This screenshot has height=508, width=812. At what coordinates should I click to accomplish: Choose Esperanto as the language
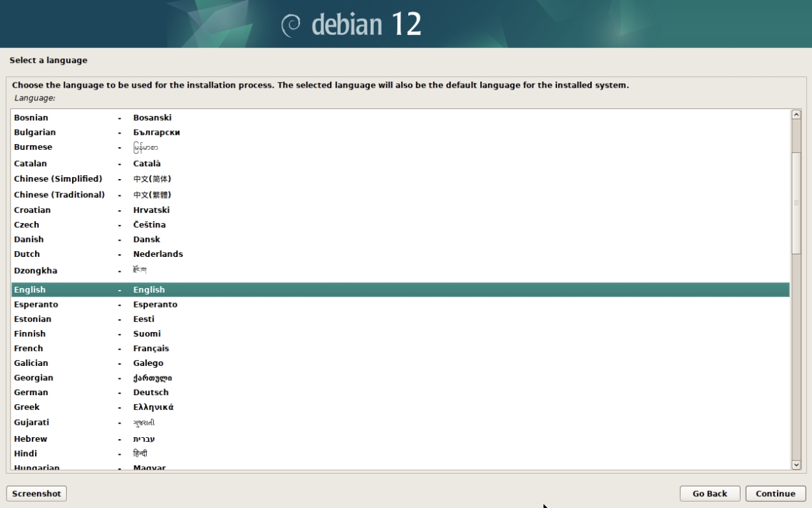tap(400, 304)
